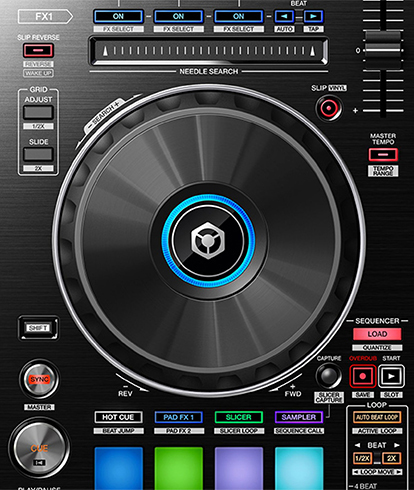
Task: Select the PAD FX 1 pad mode
Action: pyautogui.click(x=178, y=417)
